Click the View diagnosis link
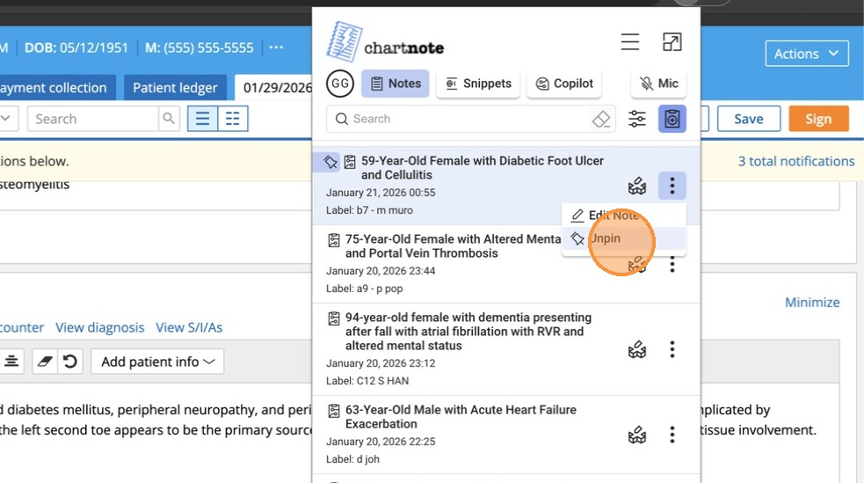Image resolution: width=864 pixels, height=484 pixels. point(100,327)
